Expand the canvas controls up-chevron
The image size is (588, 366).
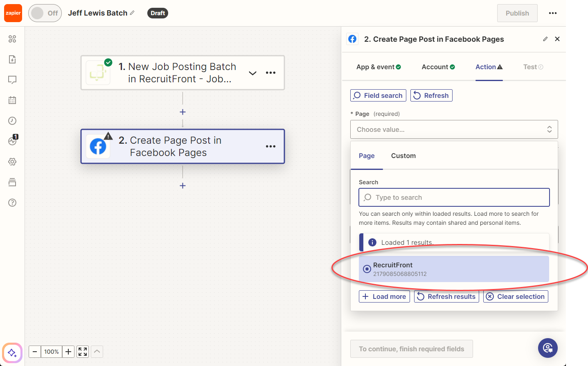pyautogui.click(x=97, y=352)
